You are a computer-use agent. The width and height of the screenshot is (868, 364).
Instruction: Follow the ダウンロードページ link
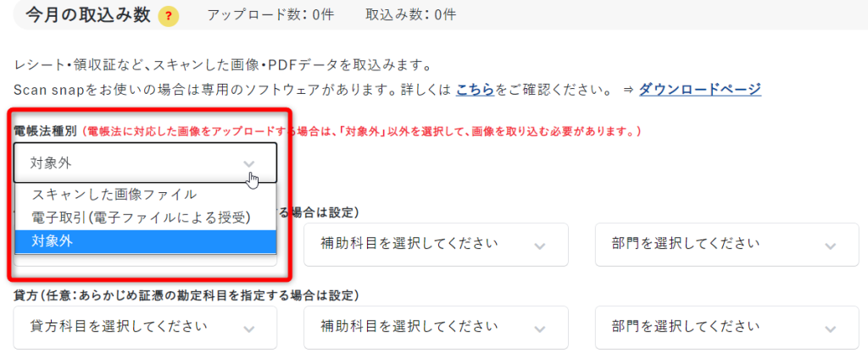(x=700, y=89)
